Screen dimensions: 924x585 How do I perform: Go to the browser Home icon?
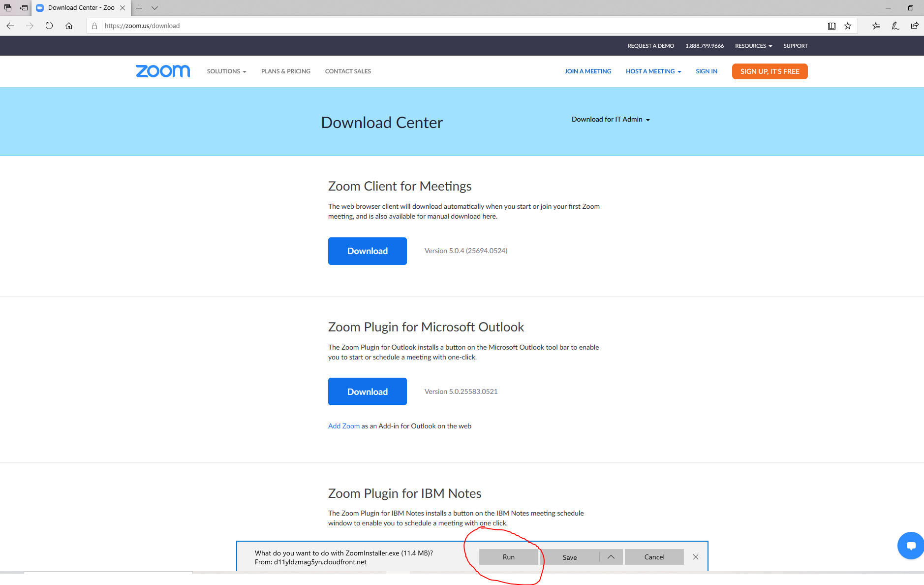(69, 26)
